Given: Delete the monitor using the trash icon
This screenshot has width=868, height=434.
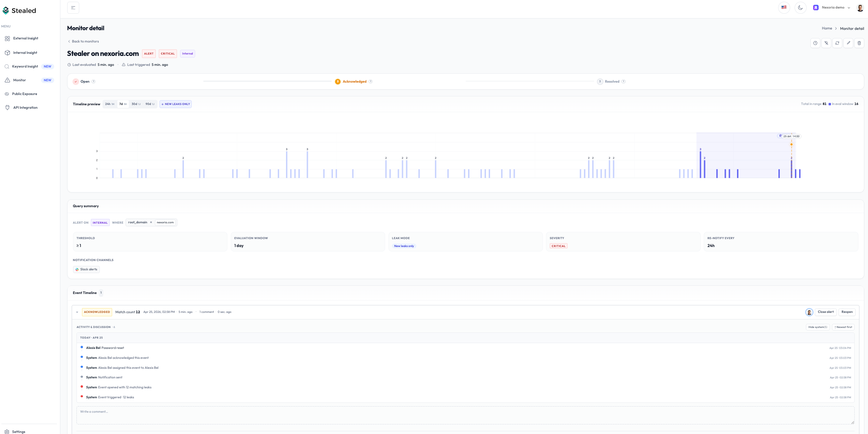Looking at the screenshot, I should coord(859,43).
